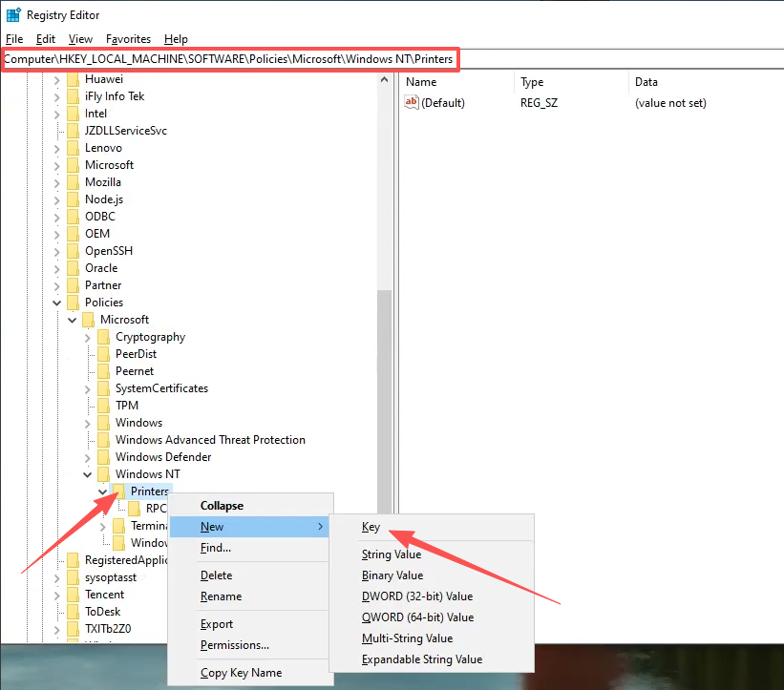
Task: Open the Edit menu
Action: [x=46, y=39]
